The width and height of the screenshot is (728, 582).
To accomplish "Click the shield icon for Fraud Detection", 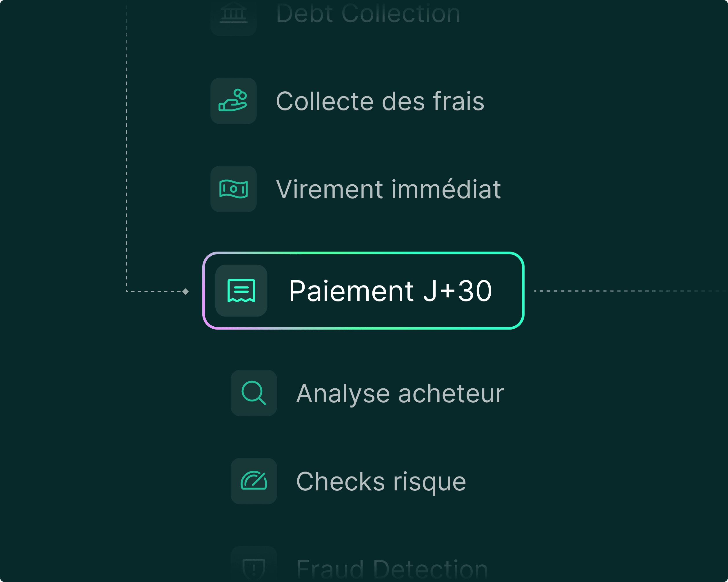I will pyautogui.click(x=254, y=567).
